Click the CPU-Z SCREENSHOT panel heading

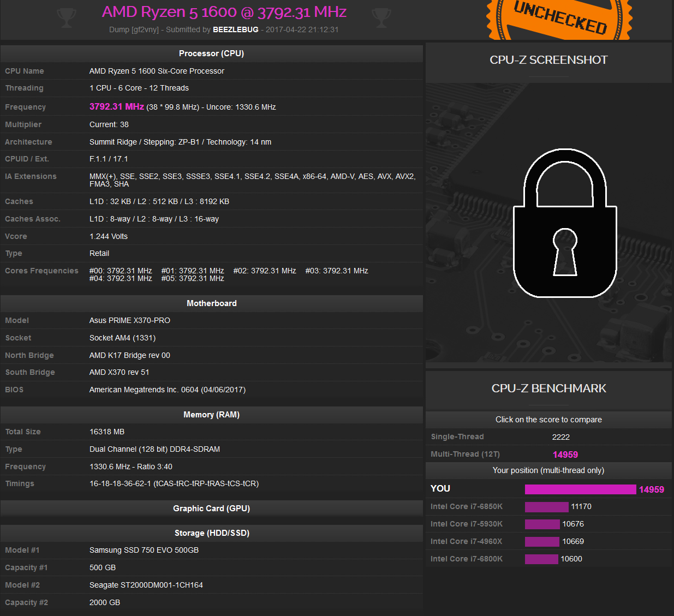coord(548,60)
